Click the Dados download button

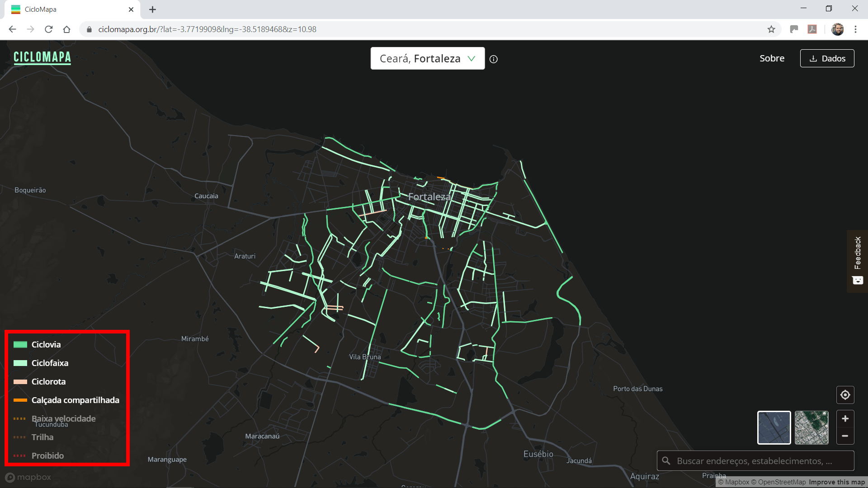click(827, 58)
